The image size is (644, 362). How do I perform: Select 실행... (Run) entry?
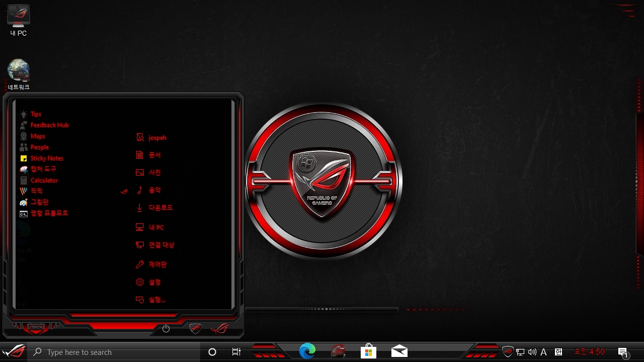pyautogui.click(x=150, y=300)
